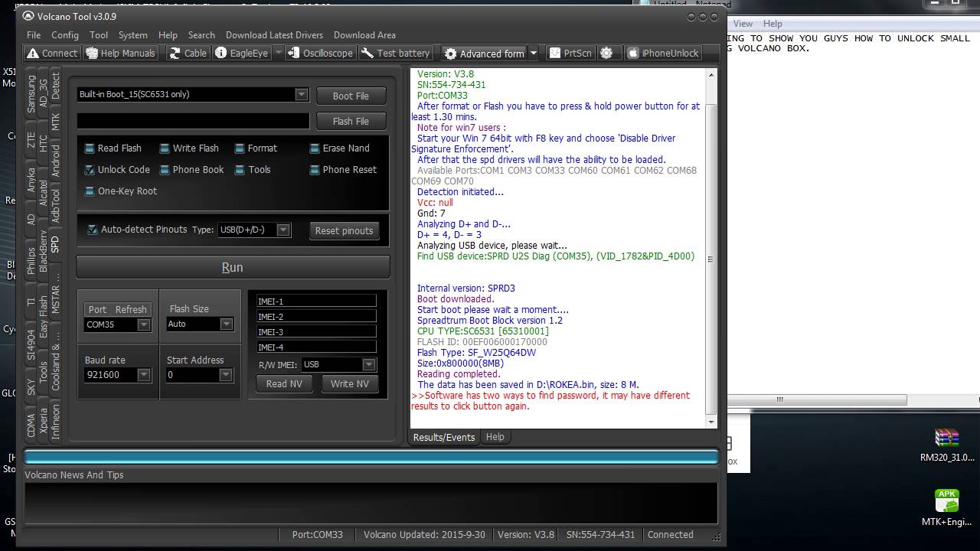Open the System menu
980x551 pixels.
(x=132, y=35)
